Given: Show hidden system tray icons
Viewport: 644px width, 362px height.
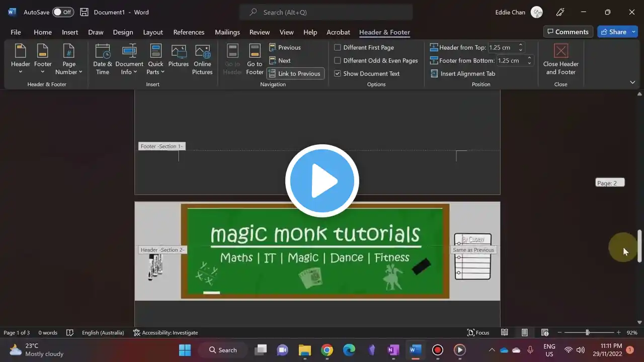Looking at the screenshot, I should point(492,350).
